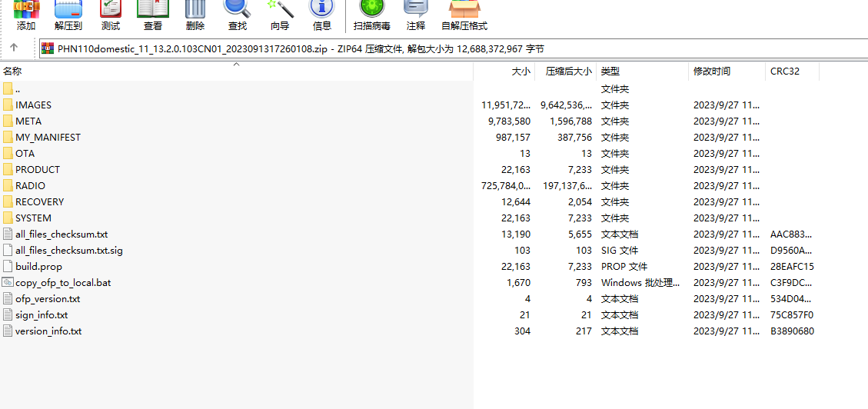The width and height of the screenshot is (868, 409).
Task: Click packed size 2,054 of RECOVERY
Action: (580, 202)
